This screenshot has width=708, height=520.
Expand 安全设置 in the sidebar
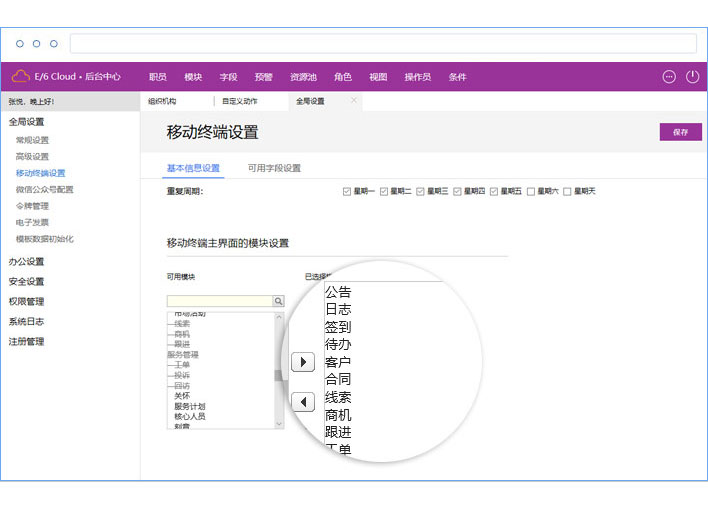[27, 281]
